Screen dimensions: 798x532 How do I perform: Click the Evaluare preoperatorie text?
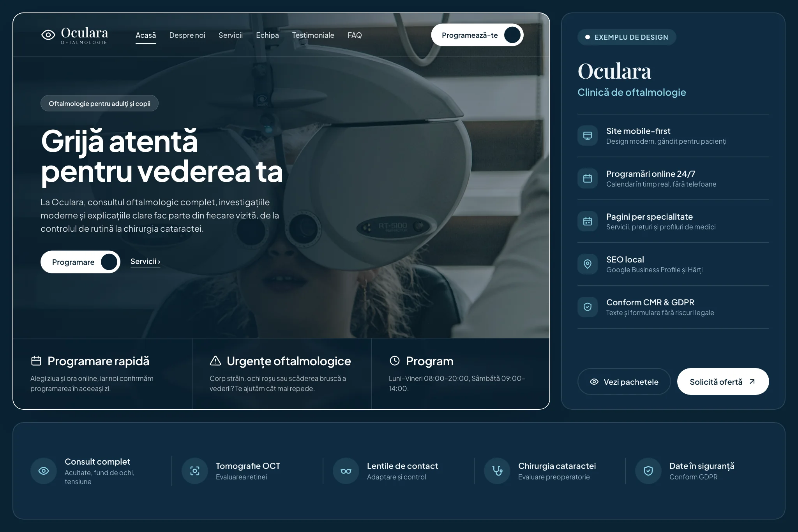[x=554, y=477]
